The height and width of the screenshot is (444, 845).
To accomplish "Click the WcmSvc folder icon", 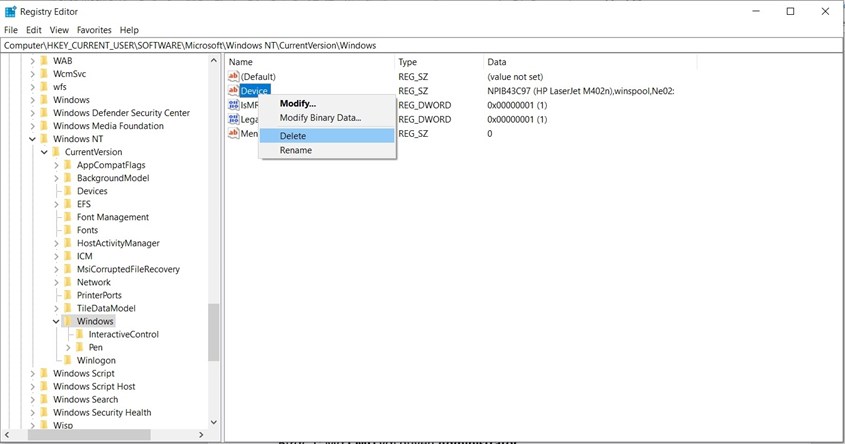I will pos(44,74).
